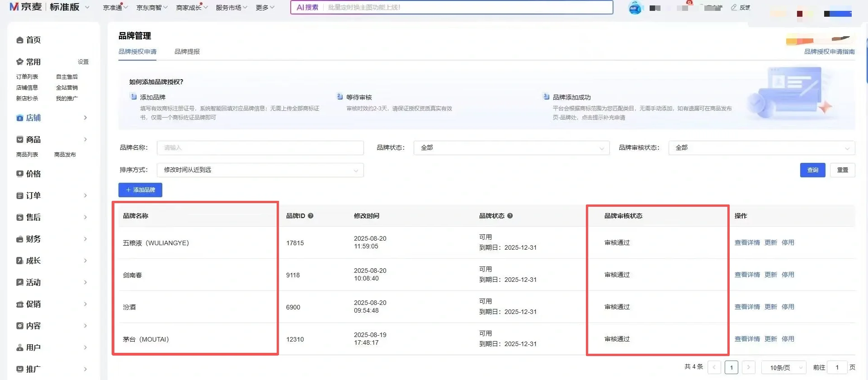
Task: Click the 常用 favorites icon
Action: click(x=20, y=62)
